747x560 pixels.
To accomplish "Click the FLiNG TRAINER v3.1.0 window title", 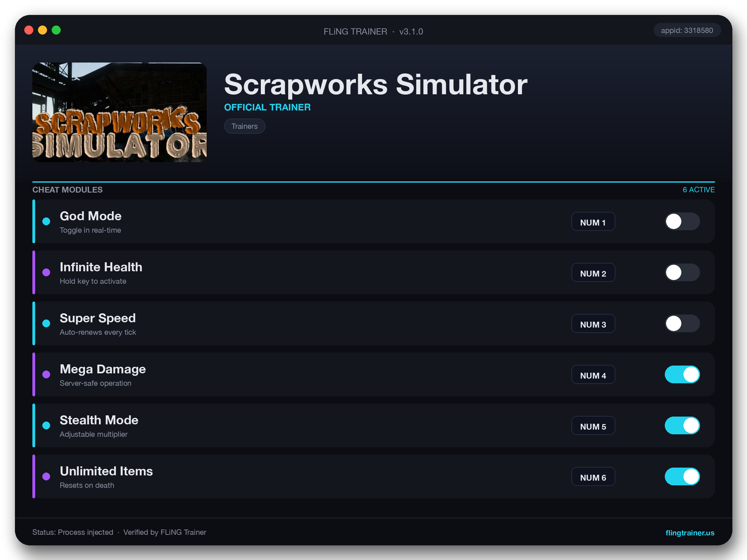I will 373,31.
